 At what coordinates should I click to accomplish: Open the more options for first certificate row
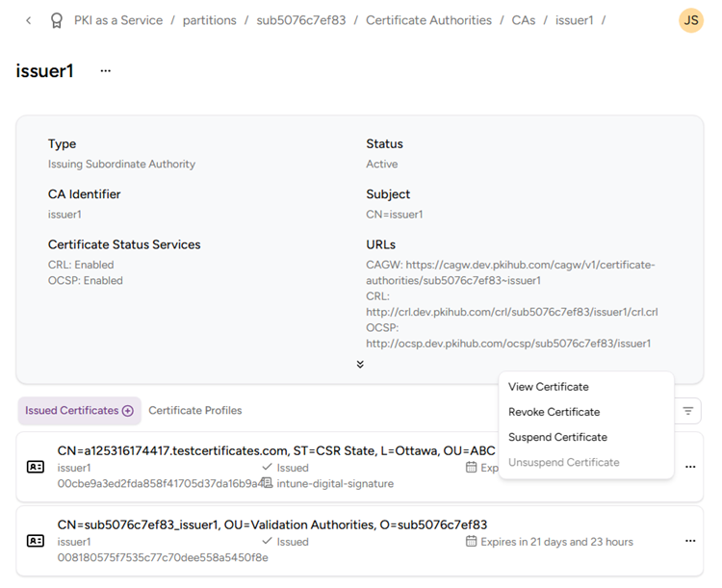pos(689,467)
